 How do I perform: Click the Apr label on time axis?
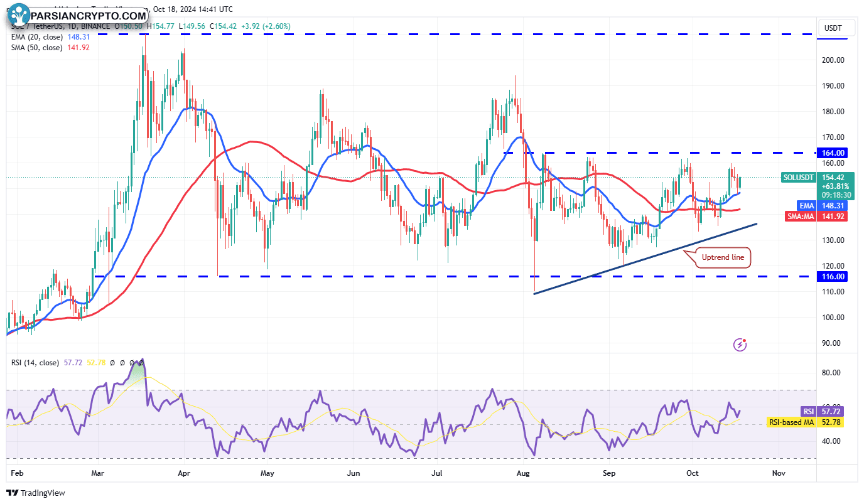click(x=183, y=472)
